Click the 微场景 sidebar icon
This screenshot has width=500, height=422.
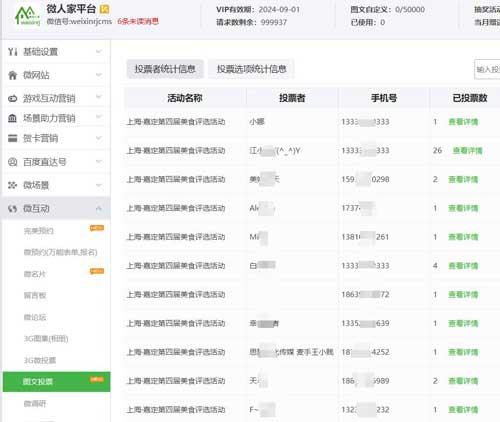(x=12, y=185)
